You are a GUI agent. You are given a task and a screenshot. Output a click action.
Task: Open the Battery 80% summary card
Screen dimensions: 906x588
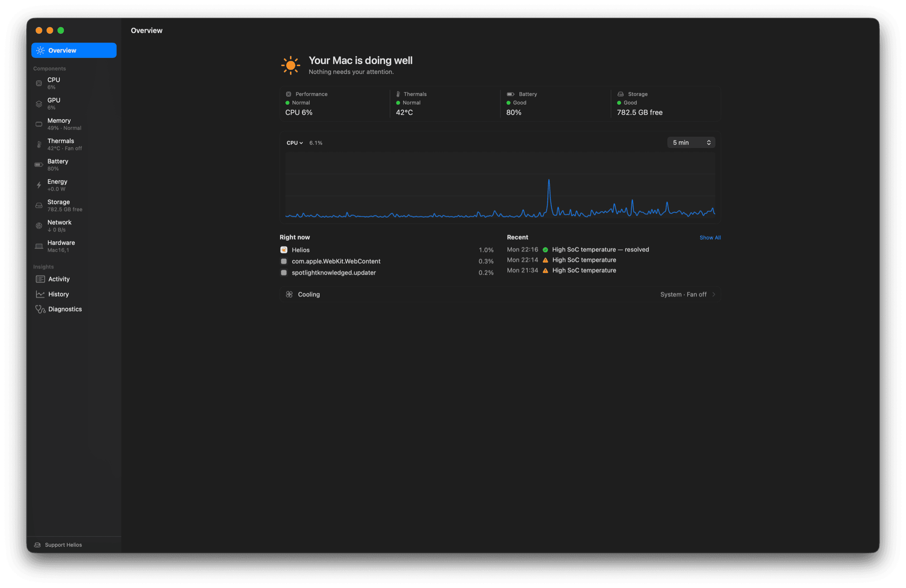556,104
